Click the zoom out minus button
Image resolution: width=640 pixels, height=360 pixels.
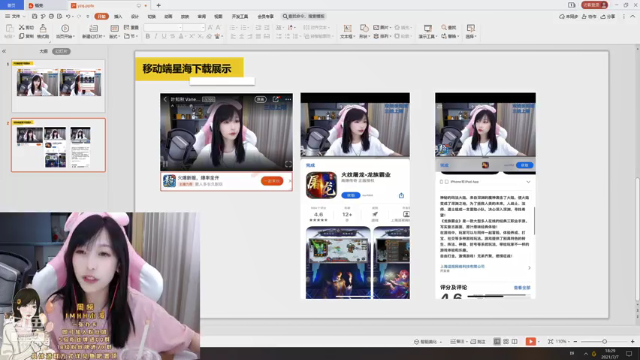(x=576, y=341)
